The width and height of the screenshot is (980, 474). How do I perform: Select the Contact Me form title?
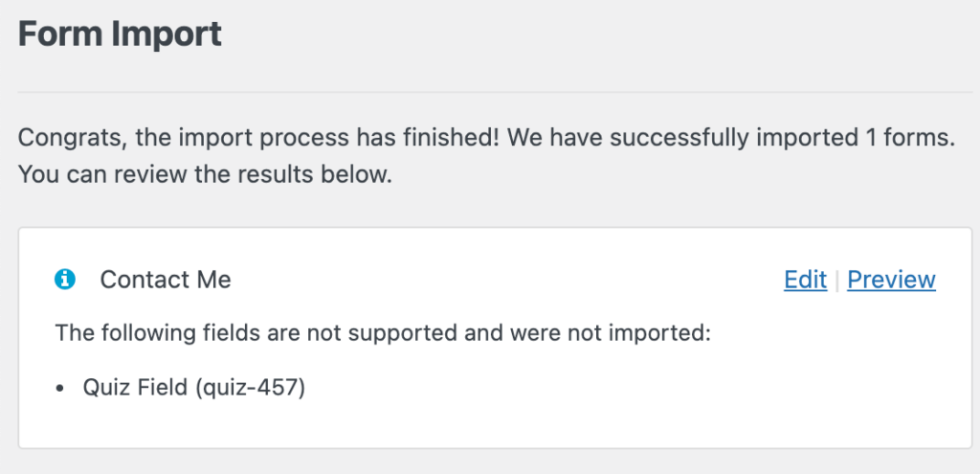click(166, 280)
